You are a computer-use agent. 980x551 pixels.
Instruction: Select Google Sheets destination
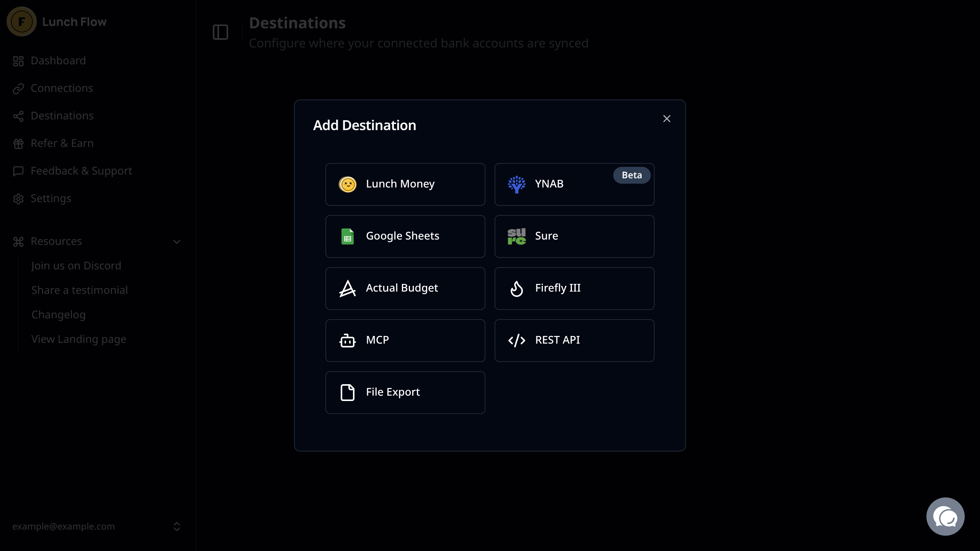pyautogui.click(x=405, y=236)
